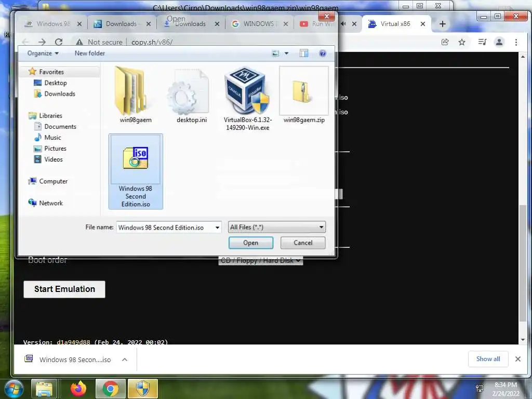The height and width of the screenshot is (399, 532).
Task: Click the Start Emulation button
Action: coord(64,289)
